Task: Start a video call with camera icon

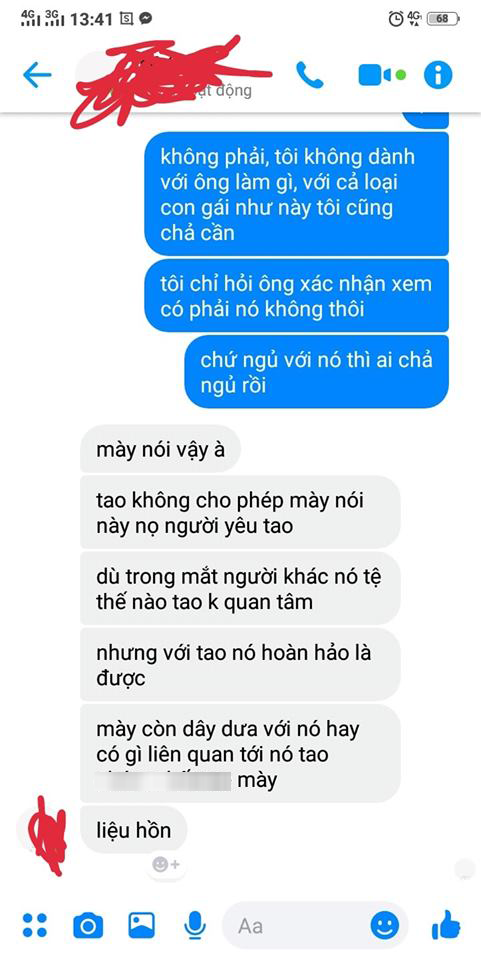Action: point(375,75)
